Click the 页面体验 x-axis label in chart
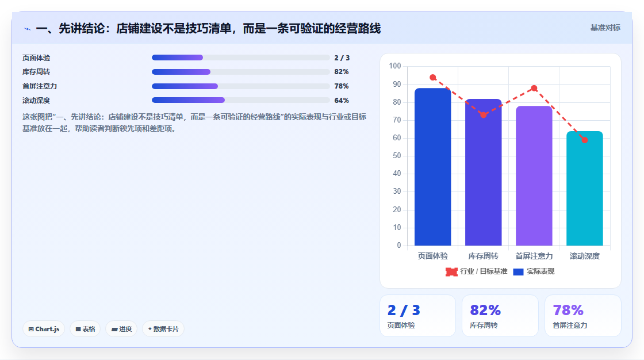Viewport: 644px width, 360px height. point(433,256)
